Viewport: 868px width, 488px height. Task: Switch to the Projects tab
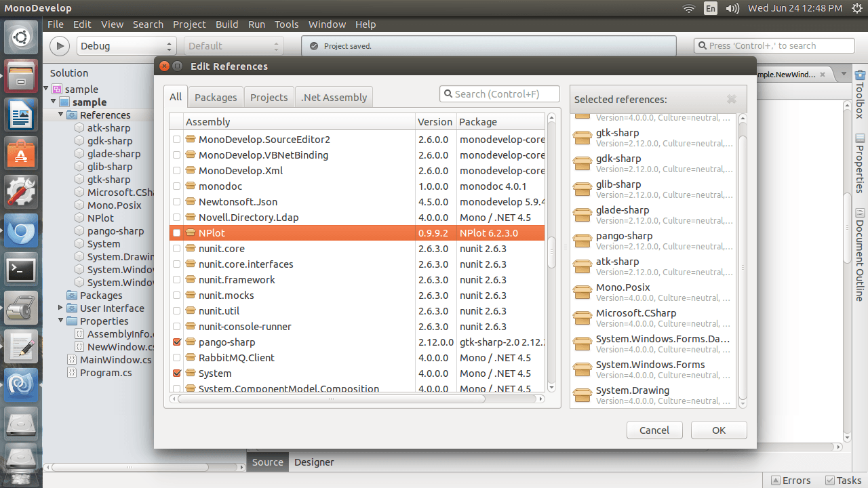269,98
